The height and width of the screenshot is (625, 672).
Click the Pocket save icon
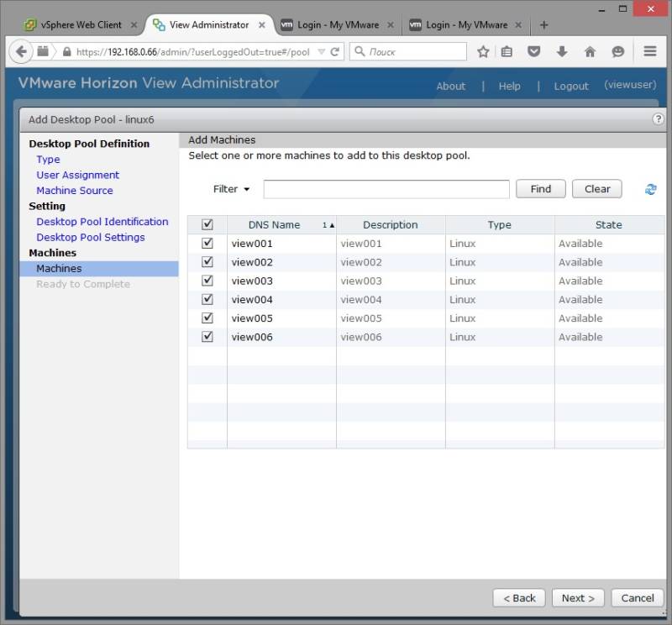(x=533, y=52)
